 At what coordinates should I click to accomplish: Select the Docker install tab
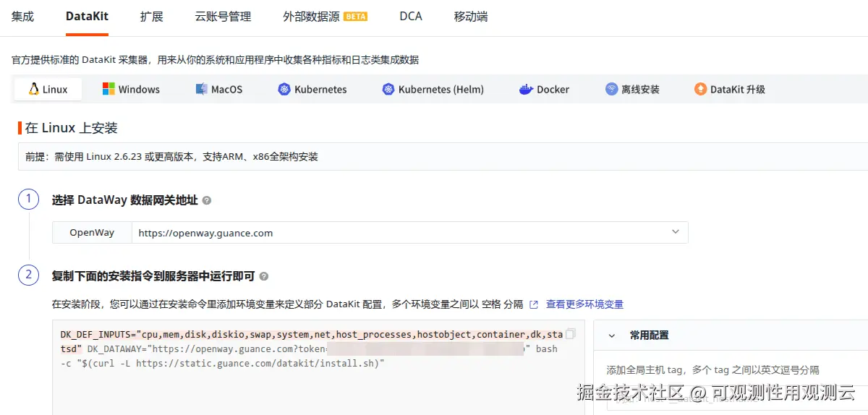(x=544, y=90)
